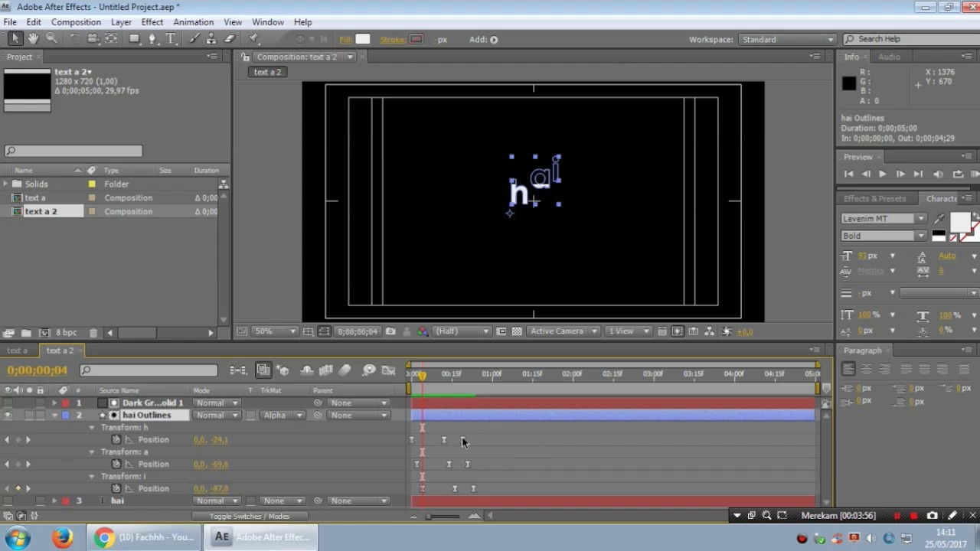This screenshot has height=551, width=980.
Task: Open the show channel color icon
Action: click(422, 331)
